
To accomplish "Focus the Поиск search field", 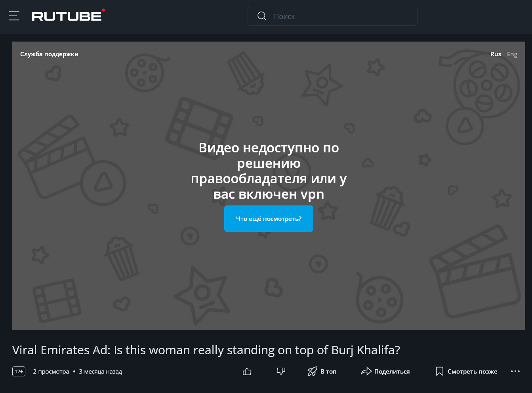I will [333, 16].
